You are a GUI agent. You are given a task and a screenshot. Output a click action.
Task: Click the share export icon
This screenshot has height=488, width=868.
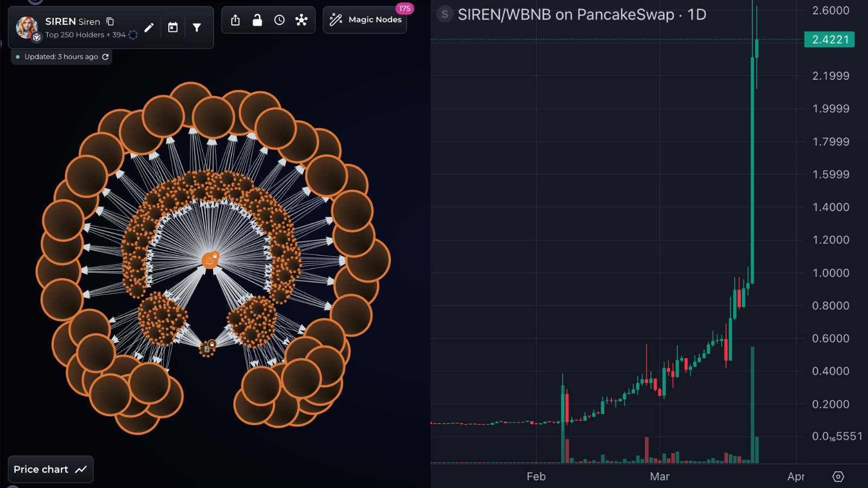coord(235,20)
